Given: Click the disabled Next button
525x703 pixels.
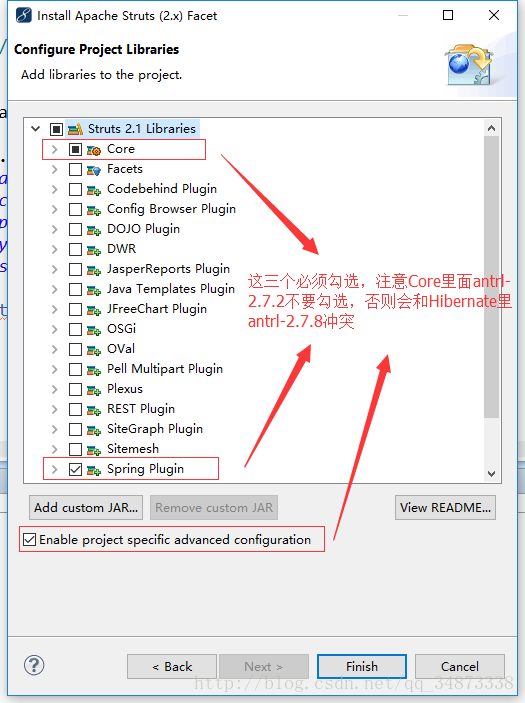Looking at the screenshot, I should pos(264,667).
